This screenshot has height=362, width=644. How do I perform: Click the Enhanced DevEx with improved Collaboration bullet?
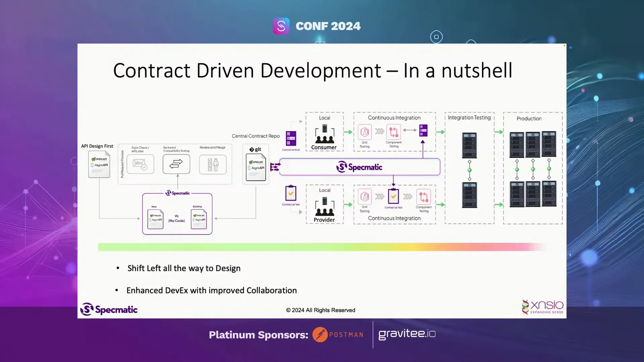[212, 290]
